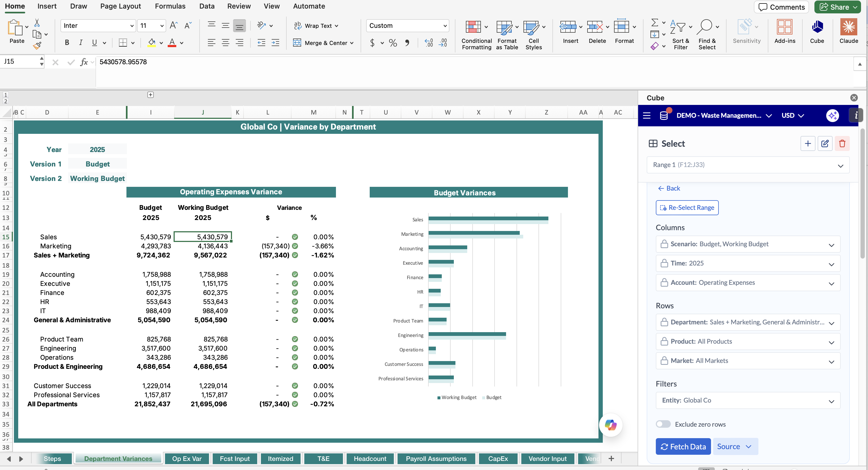The image size is (868, 470).
Task: Apply Italic formatting
Action: [x=81, y=43]
